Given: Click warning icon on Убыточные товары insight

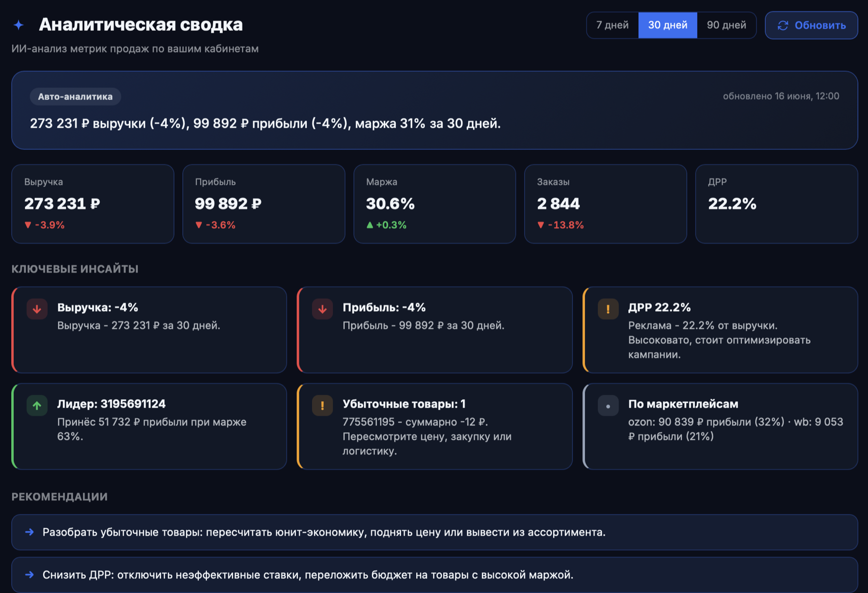Looking at the screenshot, I should click(323, 405).
